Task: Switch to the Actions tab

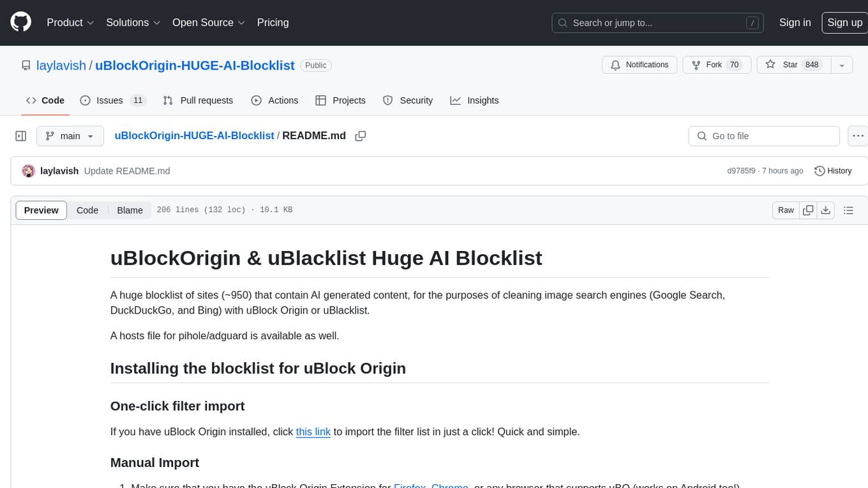Action: (274, 100)
